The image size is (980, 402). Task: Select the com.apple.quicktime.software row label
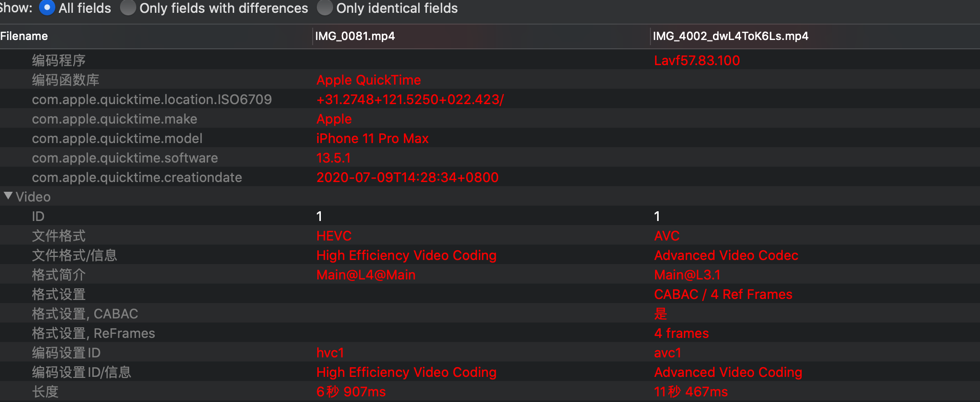tap(125, 158)
